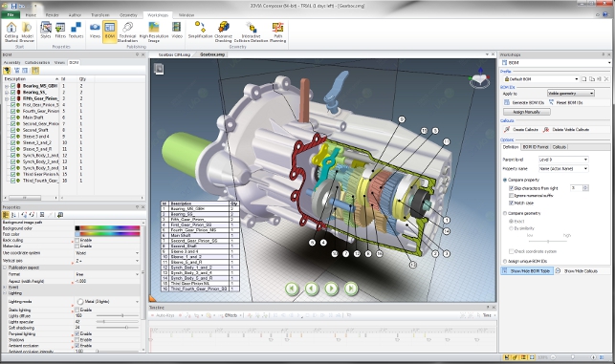Screen dimensions: 615x364
Task: Disable Per-pixel lighting checkbox
Action: 77,333
